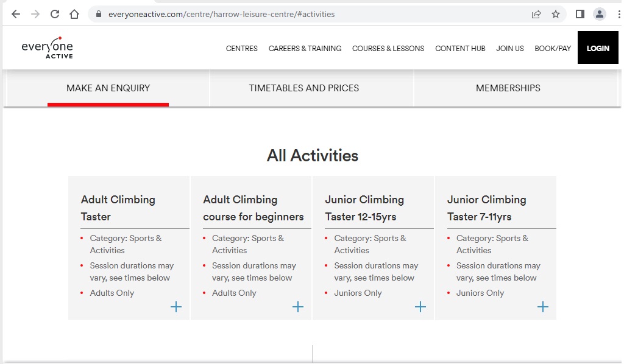
Task: Expand Junior Climbing Taster 12-15yrs plus
Action: point(420,307)
